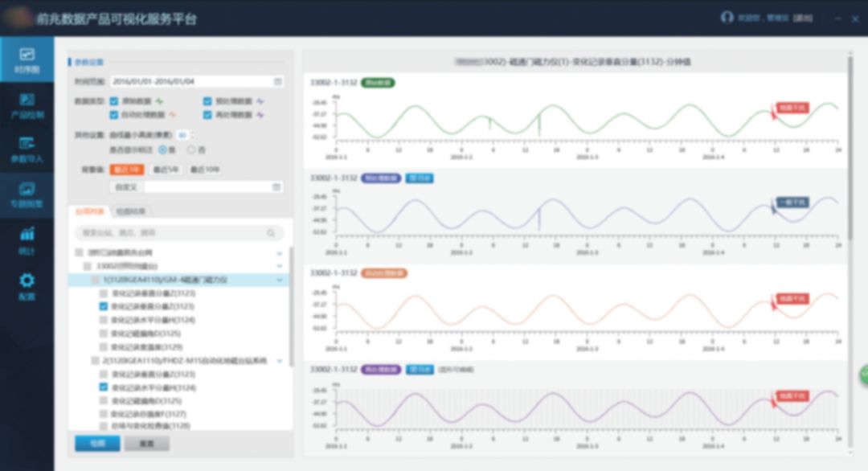Screen dimensions: 868x471
Task: Open the 产品绘制 sidebar section
Action: coord(27,105)
